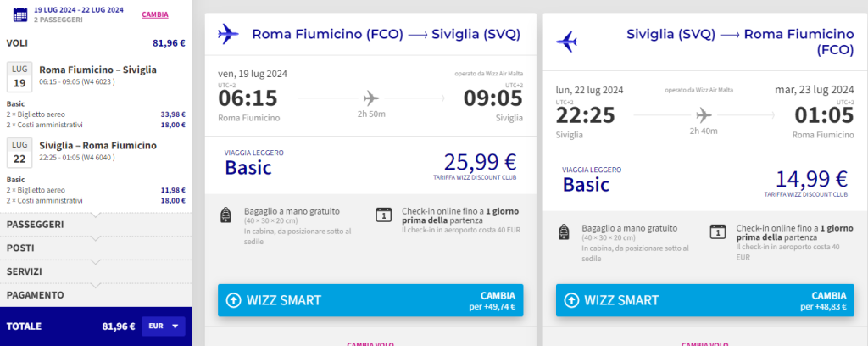Click the upgrade arrow icon on return WIZZ SMART
This screenshot has height=346, width=868.
[571, 300]
